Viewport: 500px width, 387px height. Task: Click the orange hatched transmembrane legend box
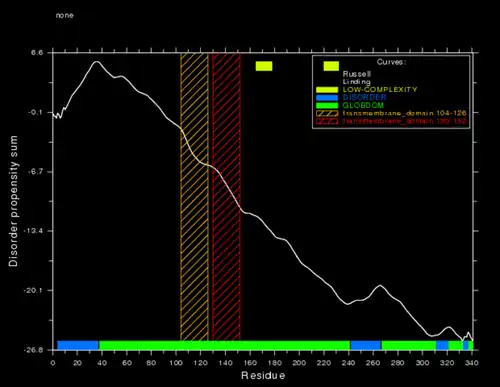327,113
